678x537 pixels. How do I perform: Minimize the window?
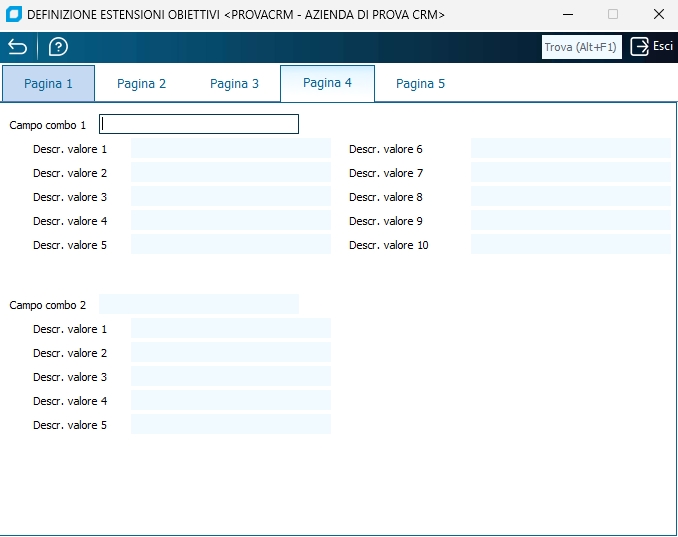(x=568, y=14)
